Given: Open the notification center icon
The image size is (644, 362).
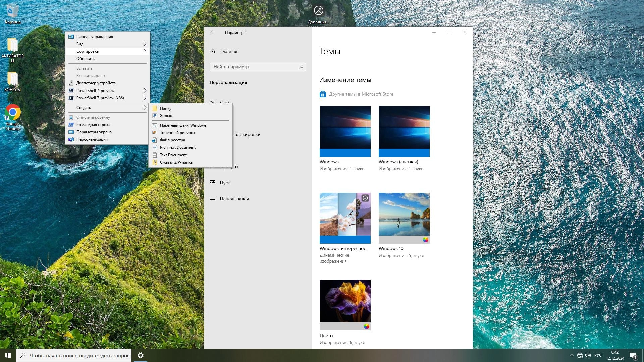Looking at the screenshot, I should pos(633,355).
